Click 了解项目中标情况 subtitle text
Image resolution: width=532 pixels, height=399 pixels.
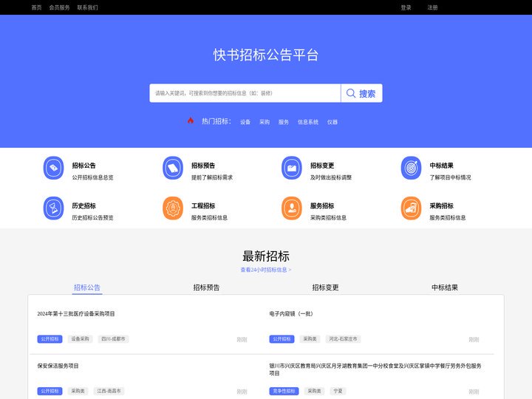pyautogui.click(x=450, y=177)
